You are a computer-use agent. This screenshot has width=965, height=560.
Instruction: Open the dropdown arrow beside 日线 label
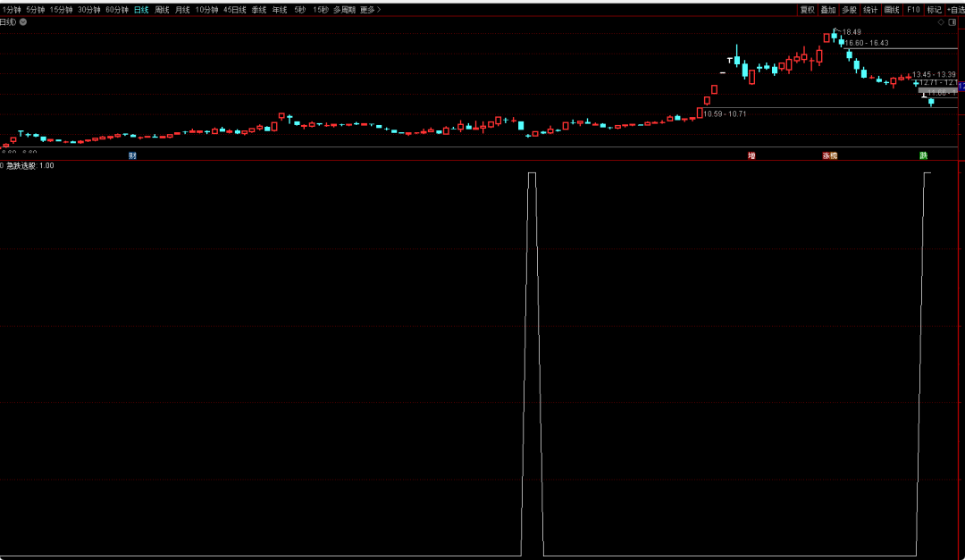coord(23,22)
